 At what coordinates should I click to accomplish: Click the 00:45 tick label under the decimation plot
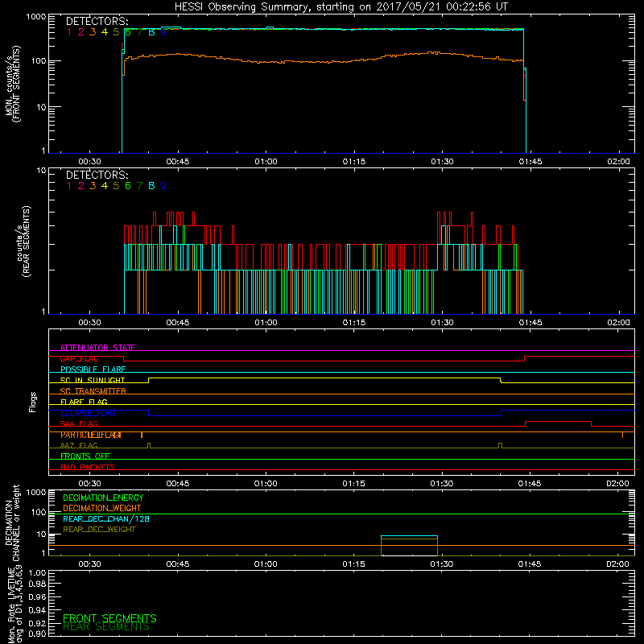coord(177,564)
